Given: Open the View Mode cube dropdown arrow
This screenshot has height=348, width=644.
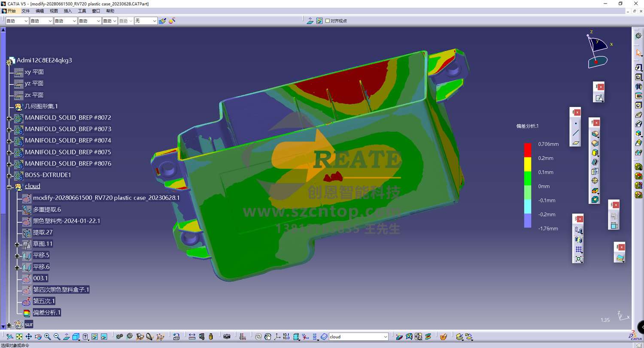Looking at the screenshot, I should 79,339.
